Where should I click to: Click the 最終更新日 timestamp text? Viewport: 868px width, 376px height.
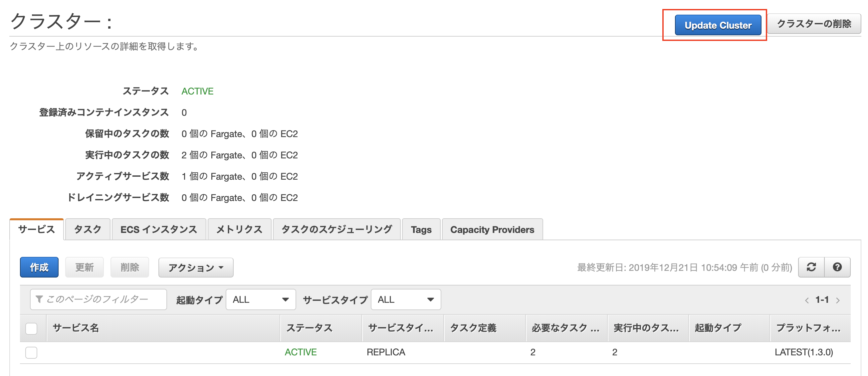tap(684, 268)
